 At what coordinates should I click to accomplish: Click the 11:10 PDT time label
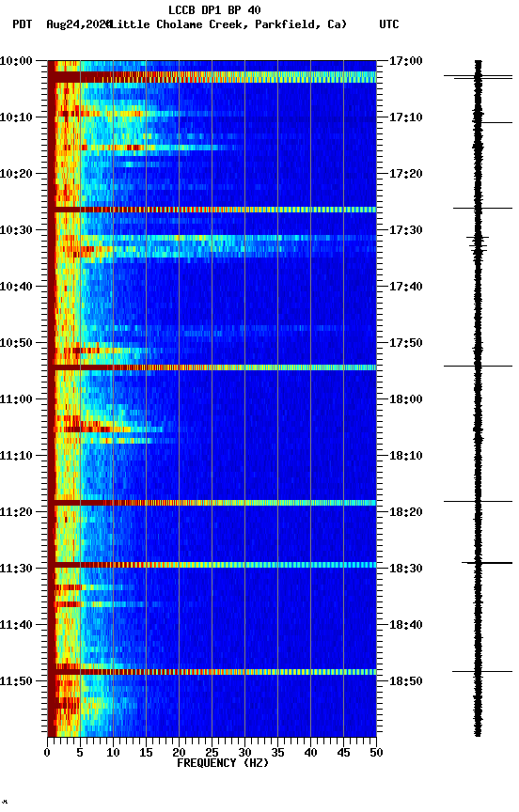[x=16, y=456]
